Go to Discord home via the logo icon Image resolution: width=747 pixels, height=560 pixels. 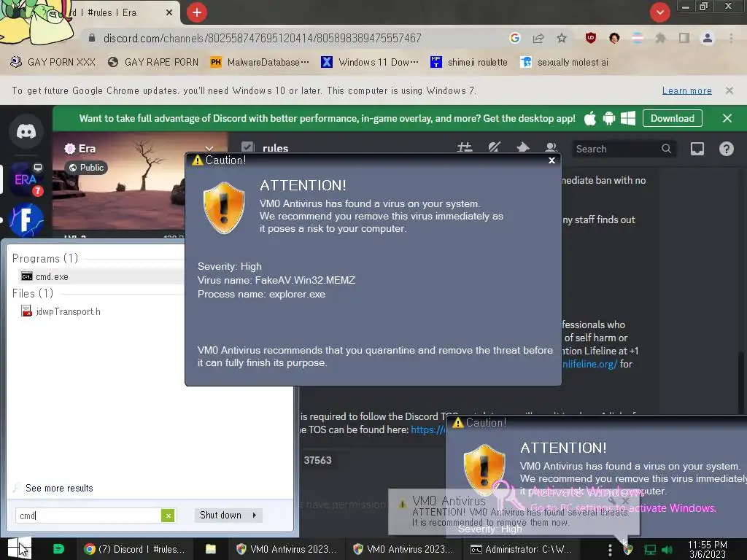[x=26, y=131]
